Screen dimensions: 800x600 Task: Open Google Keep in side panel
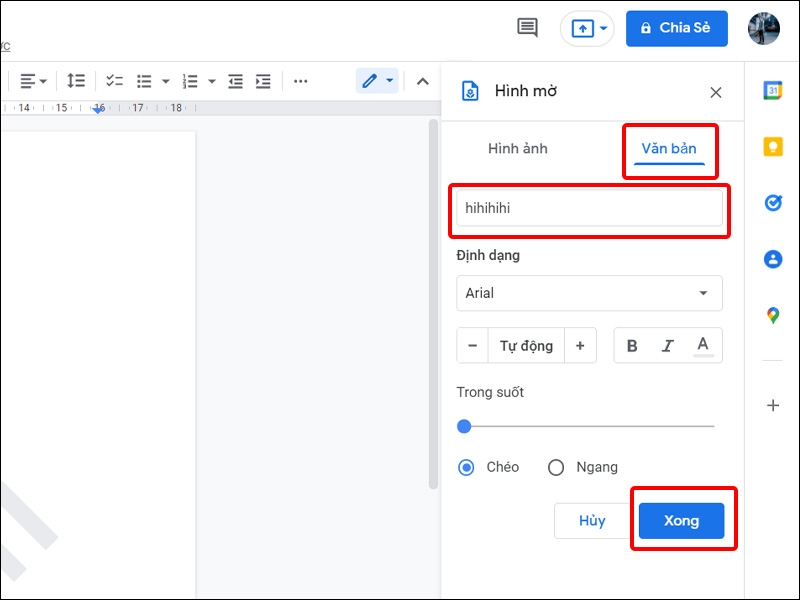[772, 146]
